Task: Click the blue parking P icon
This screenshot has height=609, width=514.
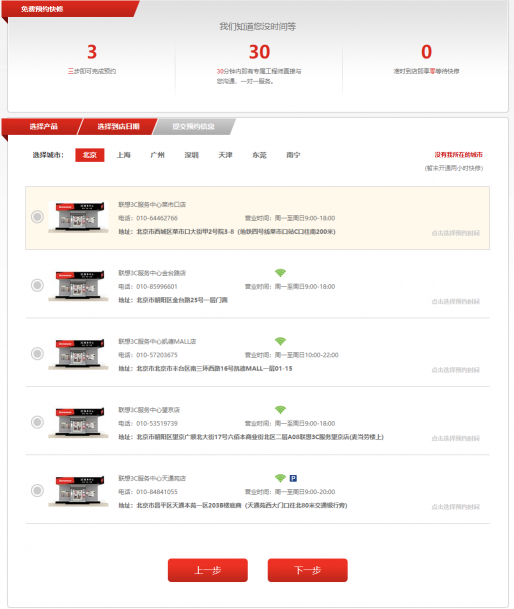Action: (293, 478)
